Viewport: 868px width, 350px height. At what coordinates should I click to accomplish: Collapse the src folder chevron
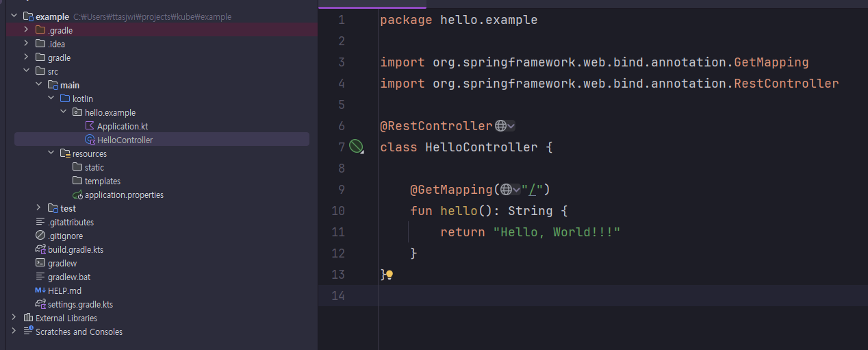(x=27, y=71)
